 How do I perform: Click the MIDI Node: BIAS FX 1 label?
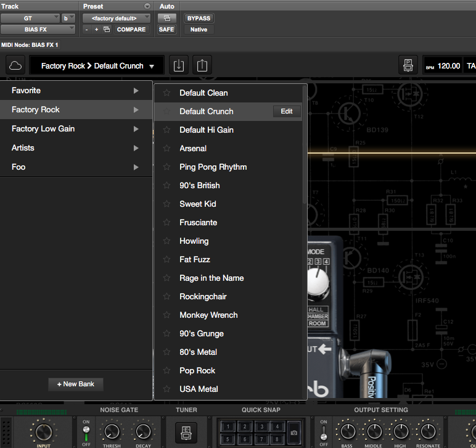[30, 45]
